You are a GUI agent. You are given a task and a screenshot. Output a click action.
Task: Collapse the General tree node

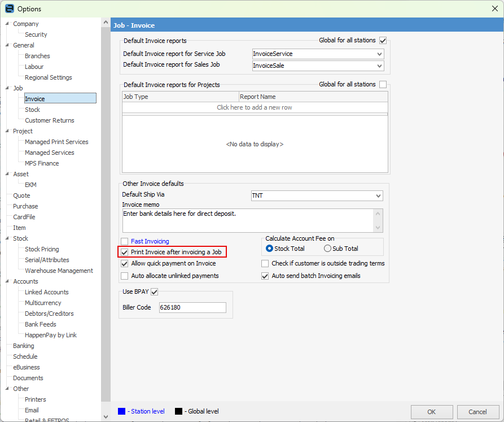pyautogui.click(x=7, y=45)
